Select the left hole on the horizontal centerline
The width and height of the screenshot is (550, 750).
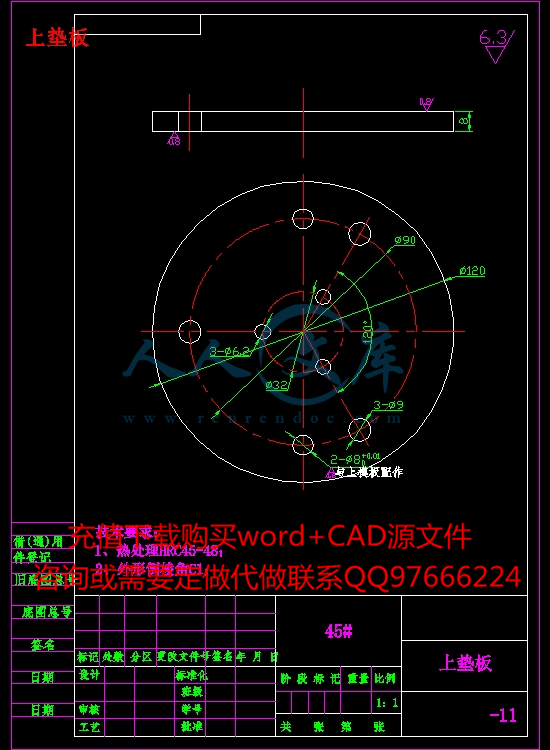coord(189,331)
